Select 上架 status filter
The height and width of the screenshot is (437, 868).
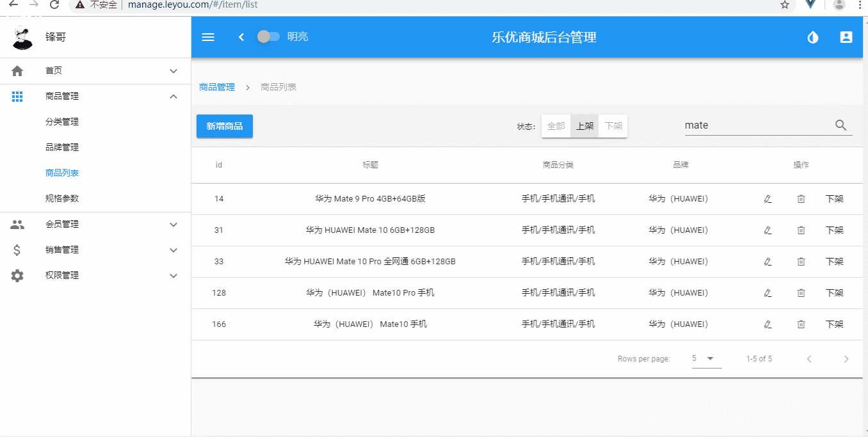click(x=584, y=126)
